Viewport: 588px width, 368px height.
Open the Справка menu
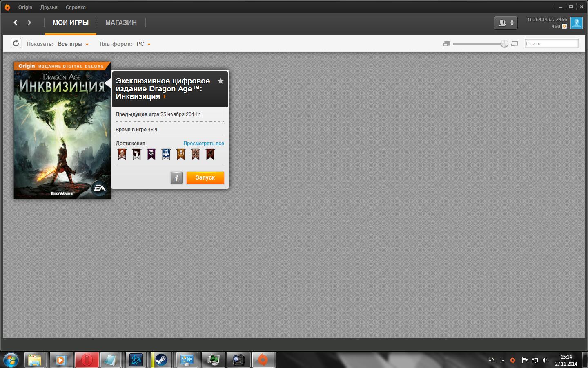pos(76,7)
